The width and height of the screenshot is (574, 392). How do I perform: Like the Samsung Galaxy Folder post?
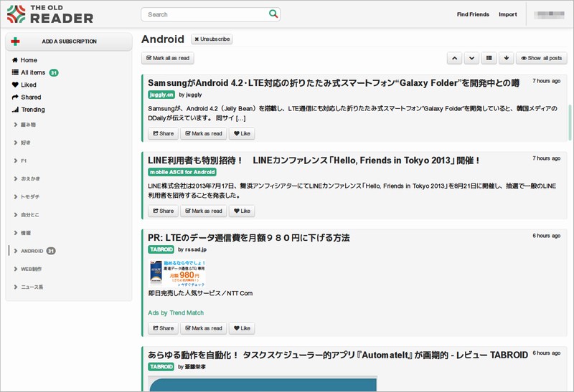pyautogui.click(x=242, y=133)
